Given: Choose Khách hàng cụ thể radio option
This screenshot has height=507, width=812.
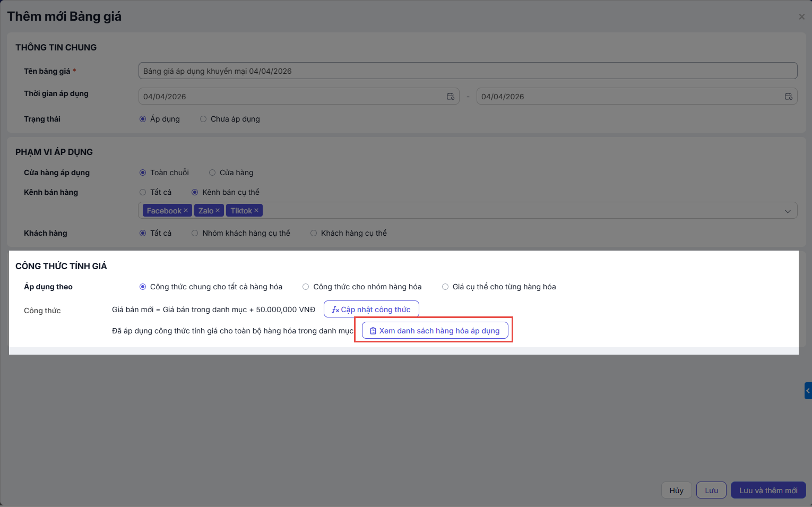Looking at the screenshot, I should coord(314,233).
